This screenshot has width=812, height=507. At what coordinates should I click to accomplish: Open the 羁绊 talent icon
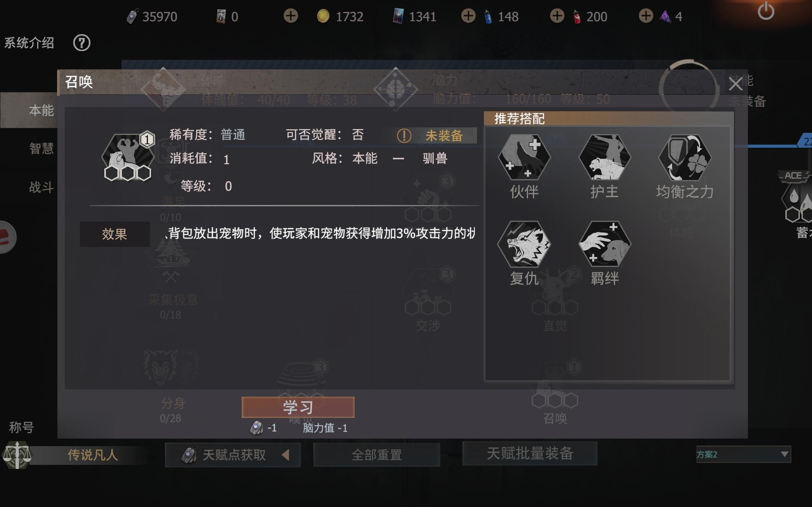coord(605,244)
